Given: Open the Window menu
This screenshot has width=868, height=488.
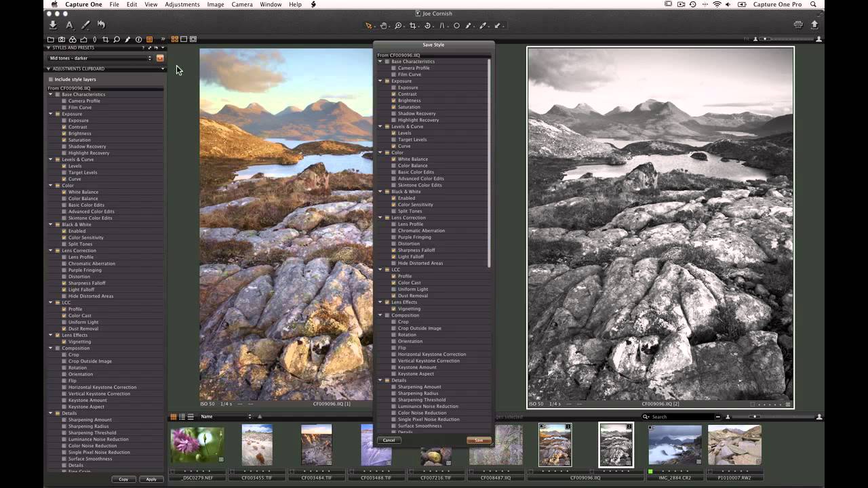Looking at the screenshot, I should (271, 5).
